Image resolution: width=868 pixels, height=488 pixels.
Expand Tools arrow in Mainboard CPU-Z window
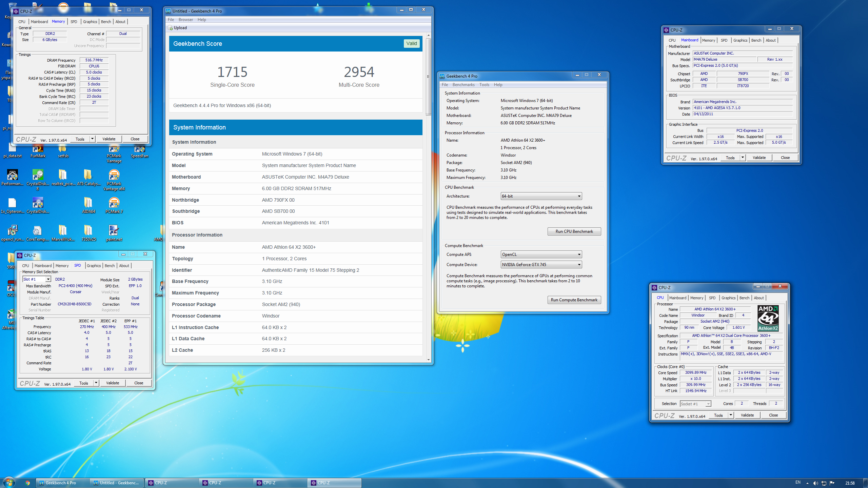coord(743,158)
